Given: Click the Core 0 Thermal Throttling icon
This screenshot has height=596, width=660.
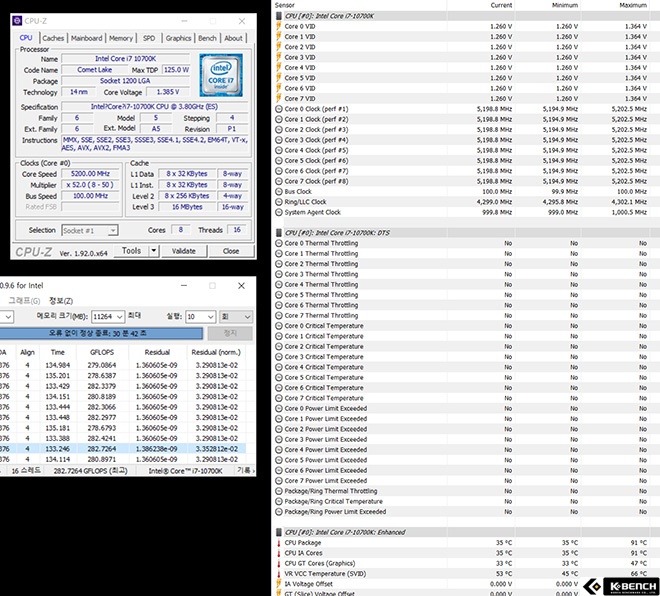Looking at the screenshot, I should click(279, 243).
